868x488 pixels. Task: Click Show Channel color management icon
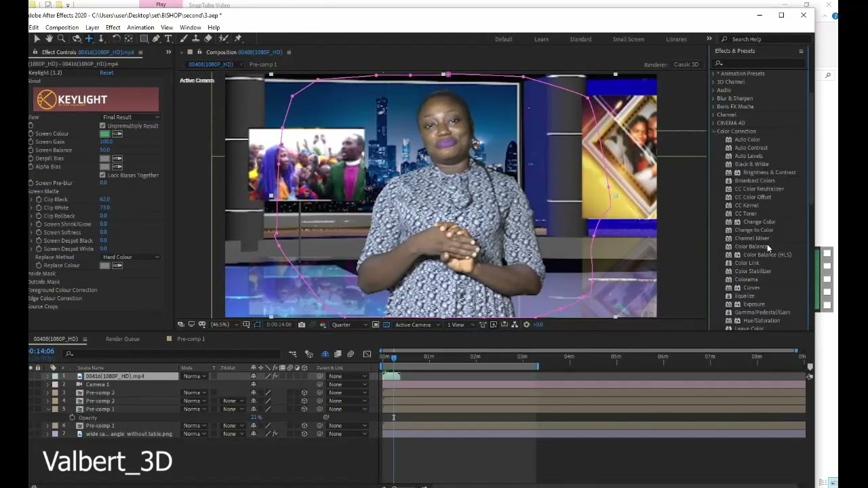(x=323, y=325)
